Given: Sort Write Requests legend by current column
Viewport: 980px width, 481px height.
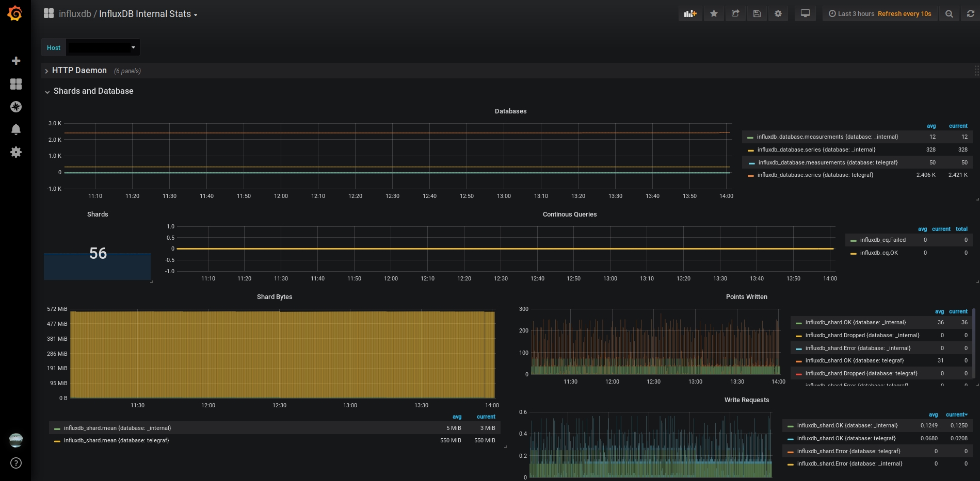Looking at the screenshot, I should point(956,414).
